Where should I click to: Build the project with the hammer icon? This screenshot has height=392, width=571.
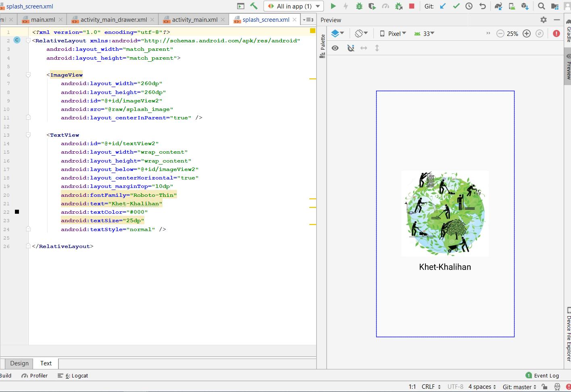point(254,6)
